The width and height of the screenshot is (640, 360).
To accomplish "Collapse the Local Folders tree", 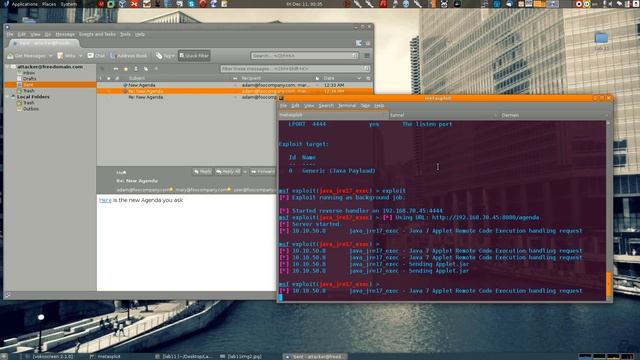I will point(7,97).
